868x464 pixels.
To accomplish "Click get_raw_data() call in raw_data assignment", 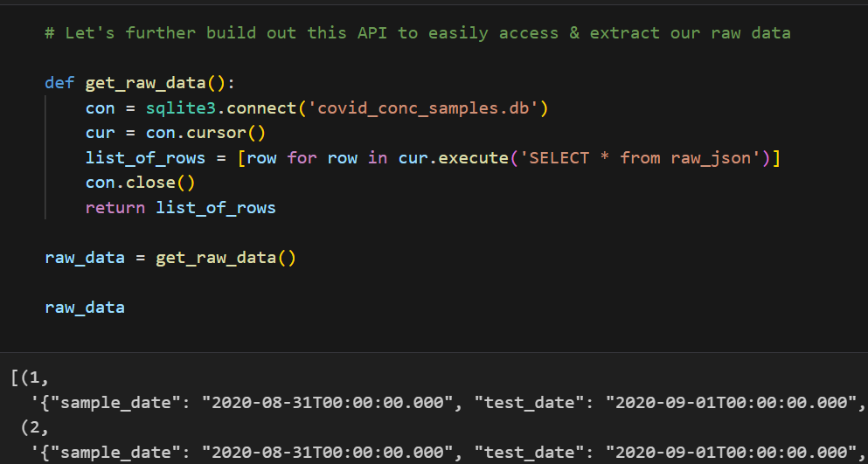I will click(x=226, y=258).
